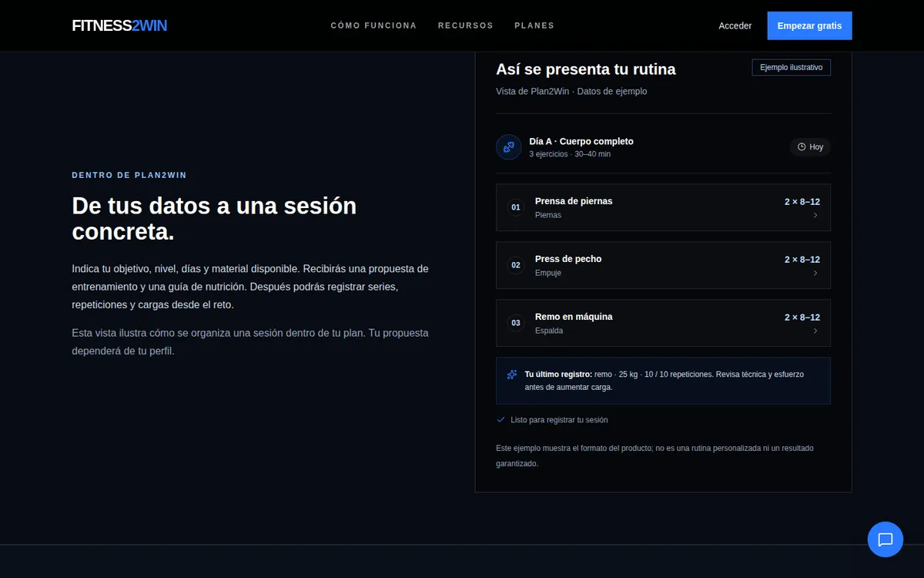Screen dimensions: 924x578
Task: Click the 01 number badge
Action: (x=516, y=207)
